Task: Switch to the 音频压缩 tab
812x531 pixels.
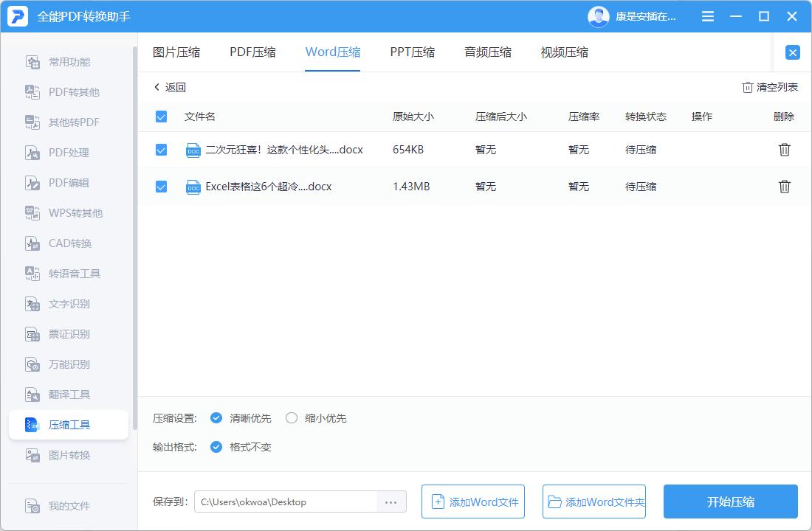Action: (x=487, y=52)
